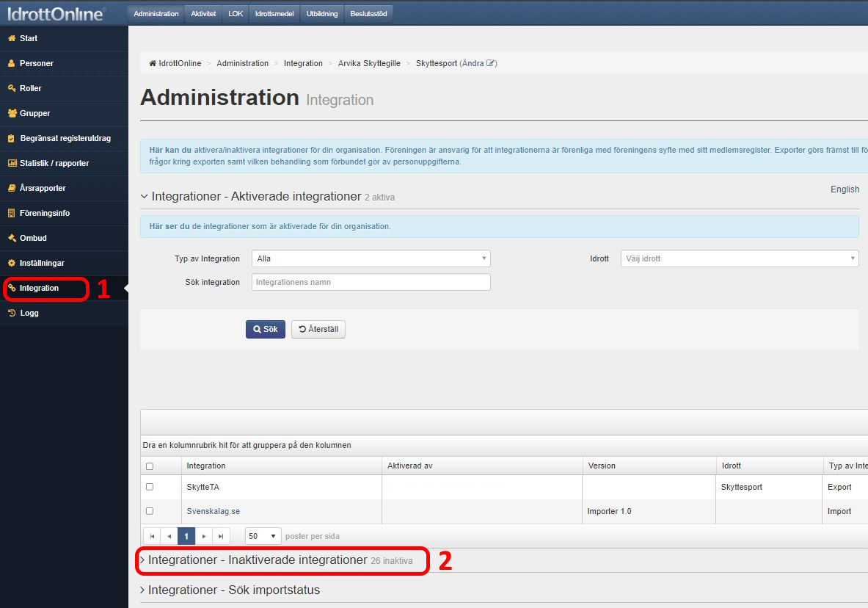Sort by the Aktiverad av column header

coord(482,466)
